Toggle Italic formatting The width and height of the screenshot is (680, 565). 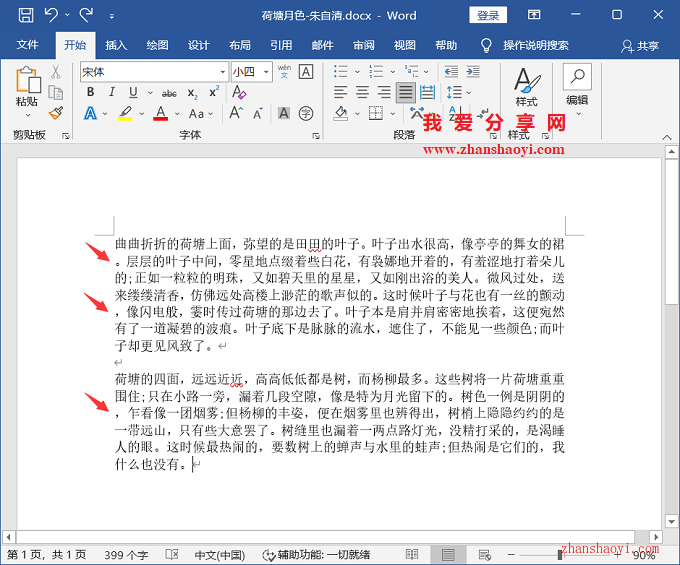[x=112, y=92]
